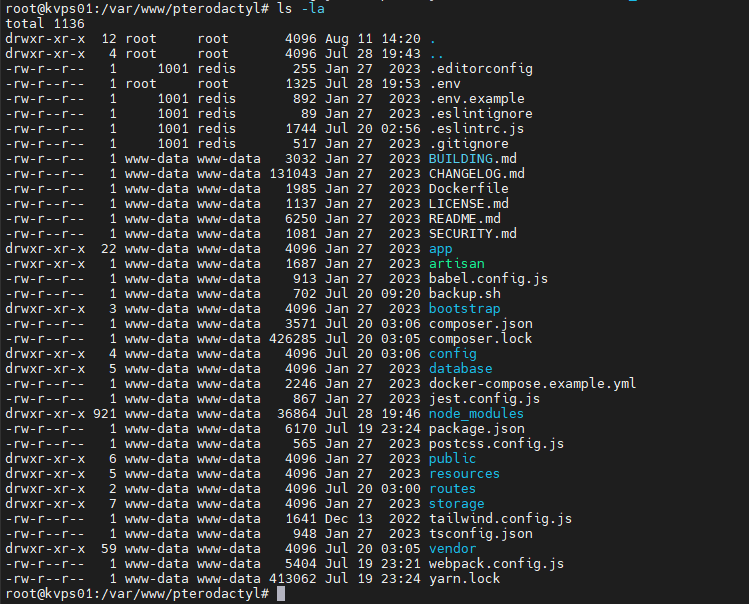This screenshot has height=604, width=749.
Task: Click the 'Jul 20 02:56' timestamp of .eslintrc.js
Action: coord(373,129)
